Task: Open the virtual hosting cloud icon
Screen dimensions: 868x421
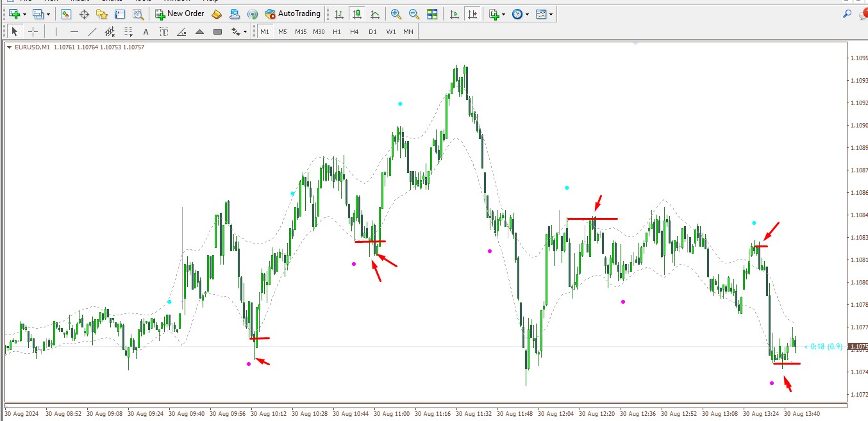Action: tap(235, 13)
